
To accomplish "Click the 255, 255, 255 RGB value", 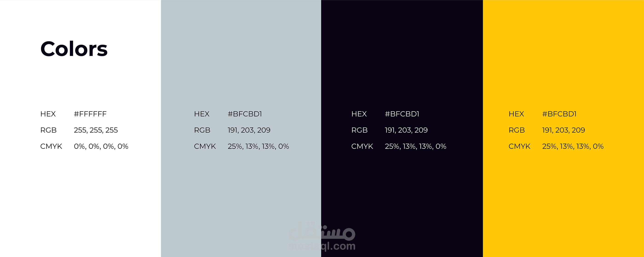I will [96, 130].
